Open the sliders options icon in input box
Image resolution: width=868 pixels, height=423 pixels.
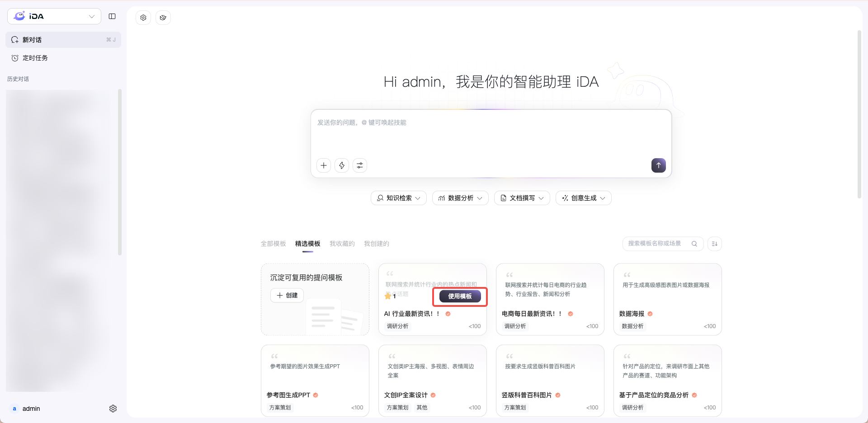(360, 165)
